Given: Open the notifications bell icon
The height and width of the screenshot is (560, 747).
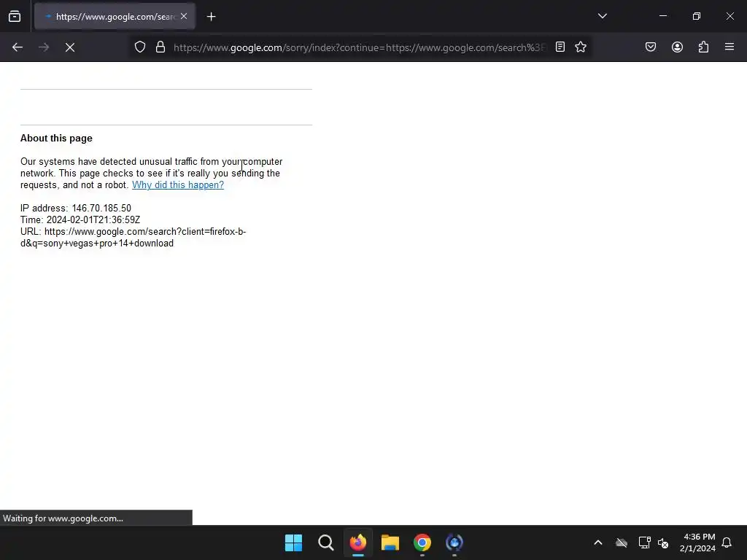Looking at the screenshot, I should 727,542.
